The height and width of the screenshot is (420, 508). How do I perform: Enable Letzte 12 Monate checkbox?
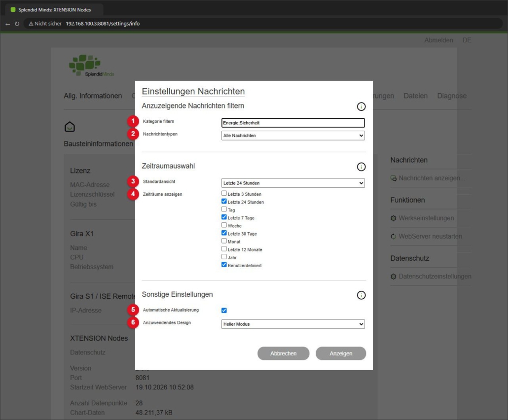coord(224,248)
